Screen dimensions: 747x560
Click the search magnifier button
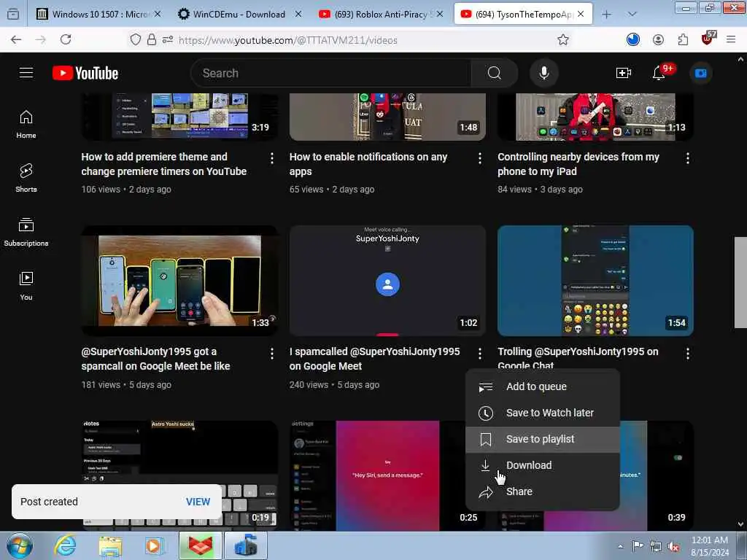[494, 73]
